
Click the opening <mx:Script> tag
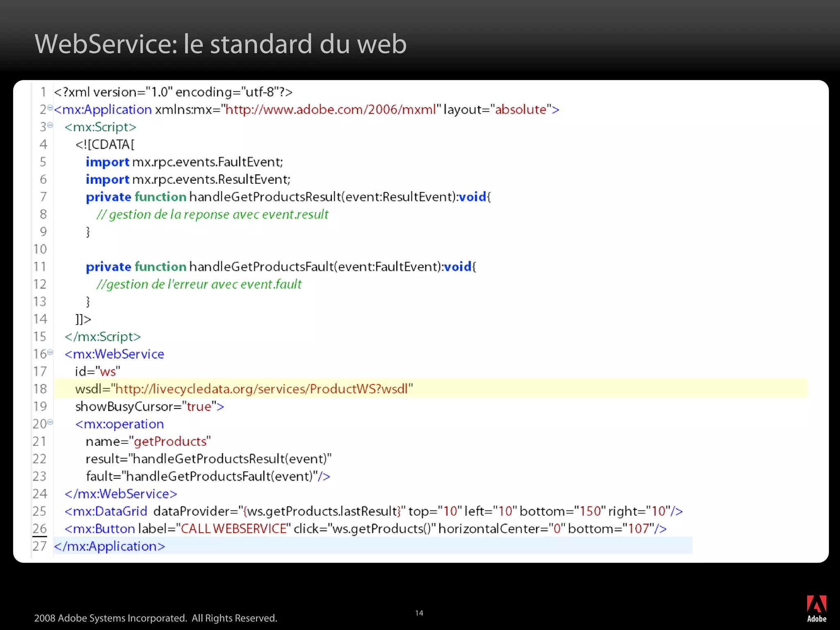100,127
